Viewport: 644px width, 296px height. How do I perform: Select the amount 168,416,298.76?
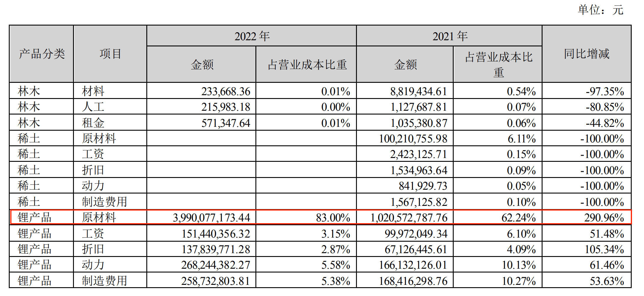point(413,281)
